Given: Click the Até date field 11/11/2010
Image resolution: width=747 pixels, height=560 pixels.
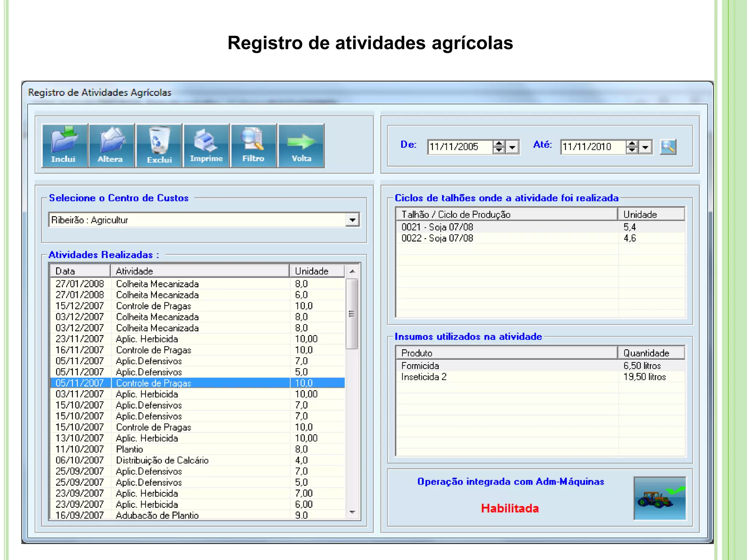Looking at the screenshot, I should (x=593, y=147).
